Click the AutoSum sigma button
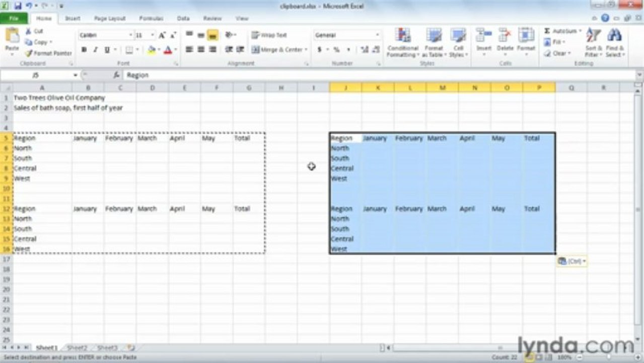The height and width of the screenshot is (363, 644). (547, 31)
